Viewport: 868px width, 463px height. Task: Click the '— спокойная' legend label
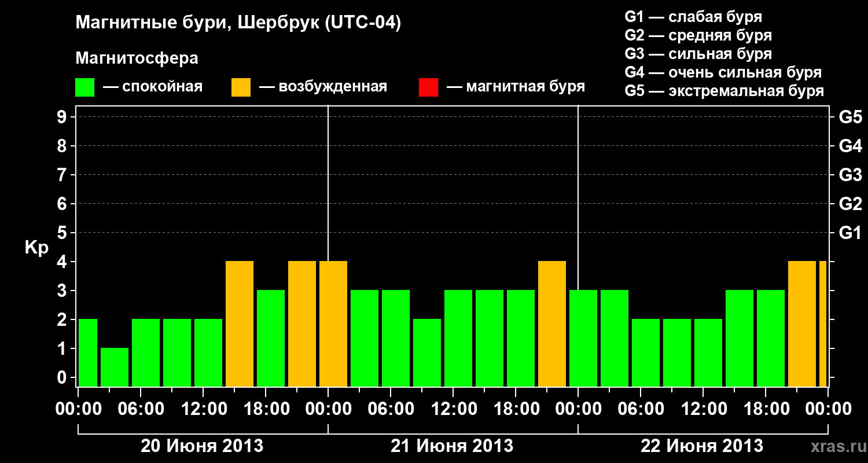click(x=153, y=87)
